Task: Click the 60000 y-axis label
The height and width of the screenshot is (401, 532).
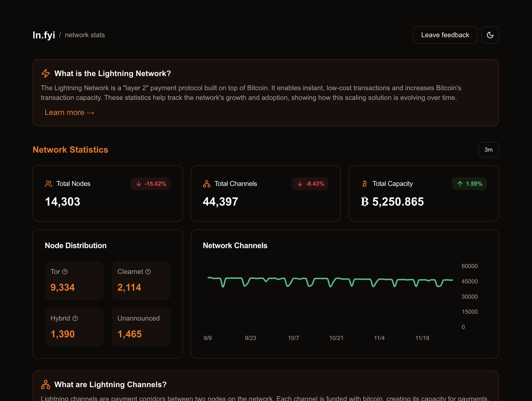Action: click(x=470, y=266)
